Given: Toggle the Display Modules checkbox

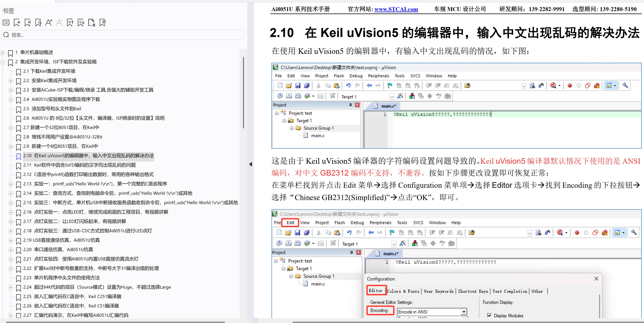Looking at the screenshot, I should coord(489,315).
